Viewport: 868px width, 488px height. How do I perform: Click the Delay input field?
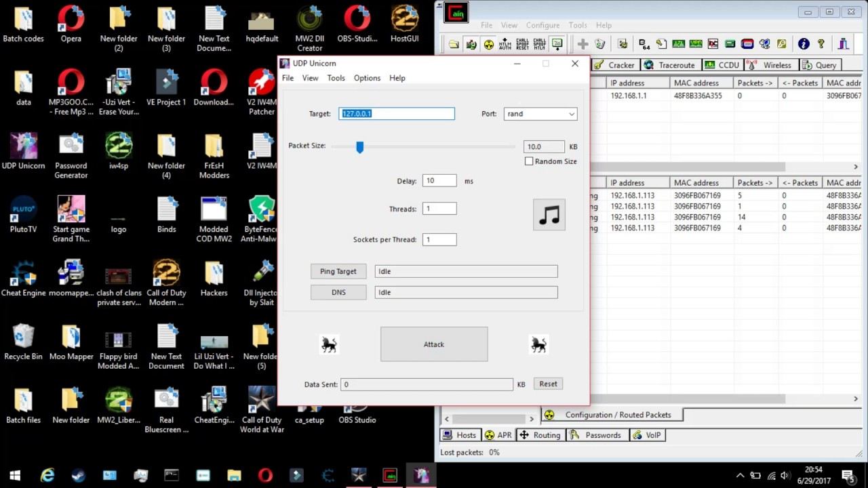click(x=439, y=181)
